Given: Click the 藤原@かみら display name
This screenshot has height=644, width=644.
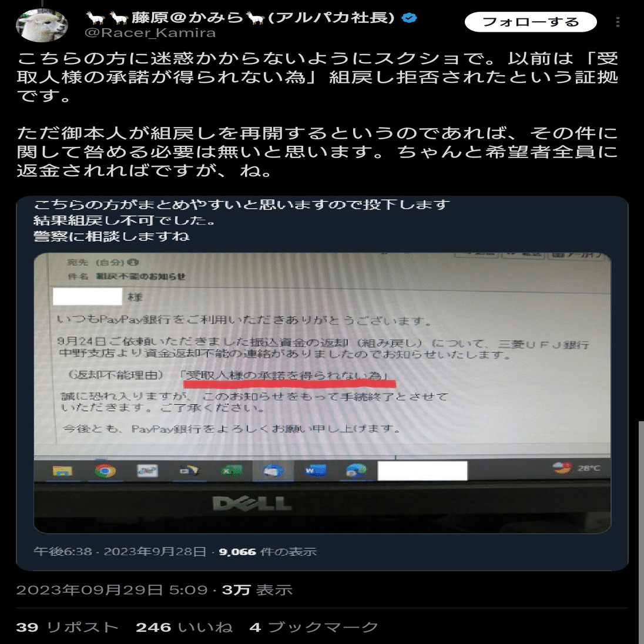Looking at the screenshot, I should coord(240,18).
